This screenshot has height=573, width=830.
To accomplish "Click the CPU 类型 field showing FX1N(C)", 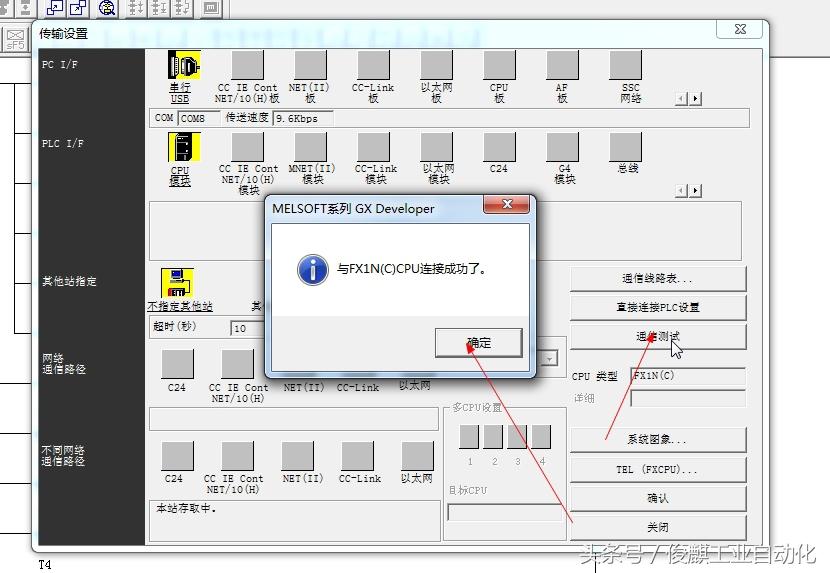I will tap(688, 376).
